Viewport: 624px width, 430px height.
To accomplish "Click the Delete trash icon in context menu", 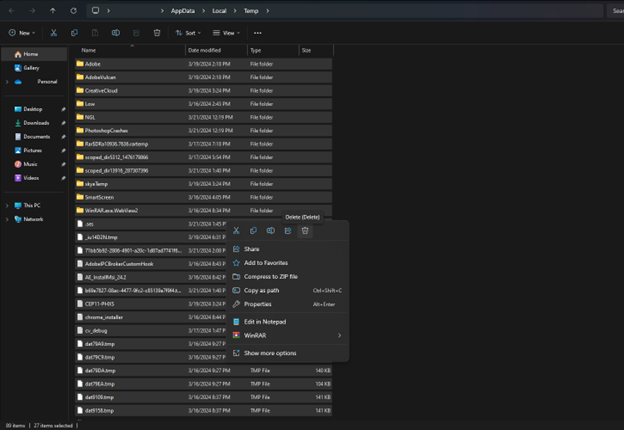I will pyautogui.click(x=305, y=231).
